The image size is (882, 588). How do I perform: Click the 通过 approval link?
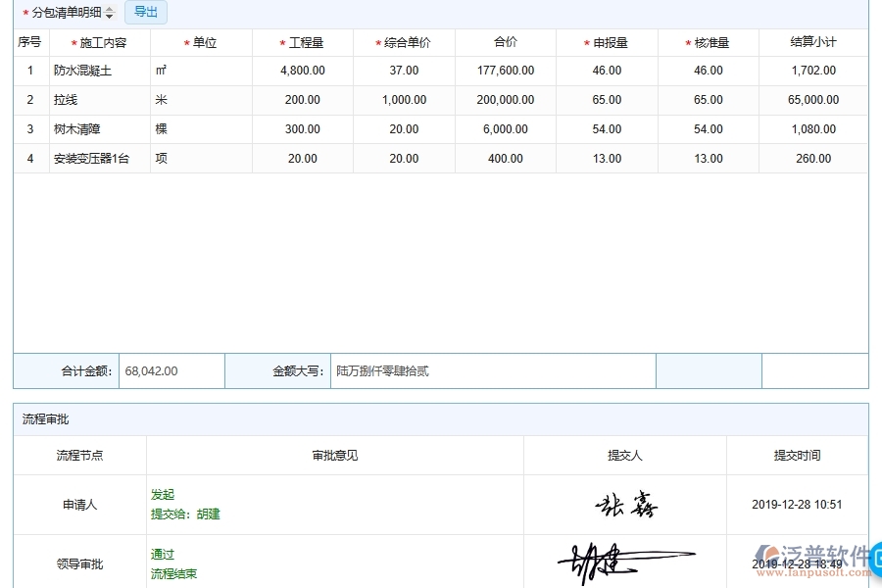tap(162, 554)
